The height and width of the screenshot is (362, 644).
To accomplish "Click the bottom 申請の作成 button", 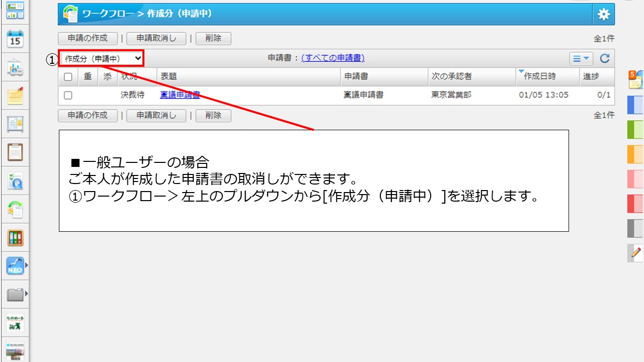I will tap(88, 115).
